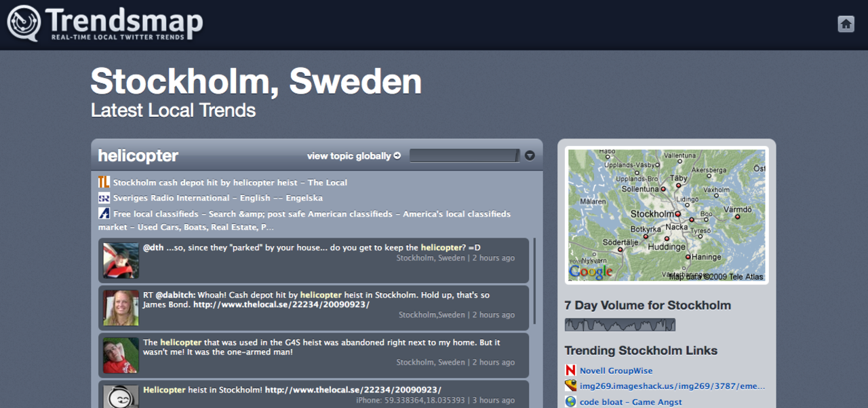The height and width of the screenshot is (408, 868).
Task: Open the dropdown arrow in the helicopter panel header
Action: [530, 155]
